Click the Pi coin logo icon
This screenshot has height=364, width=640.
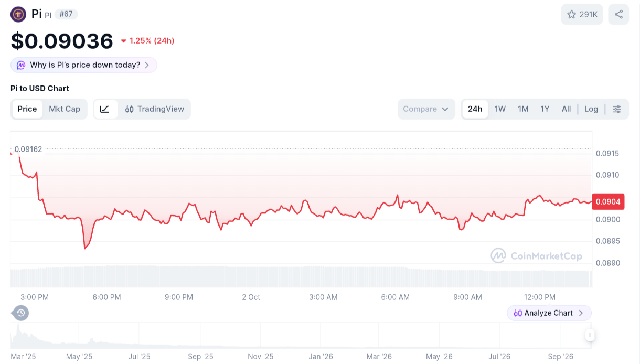point(18,14)
